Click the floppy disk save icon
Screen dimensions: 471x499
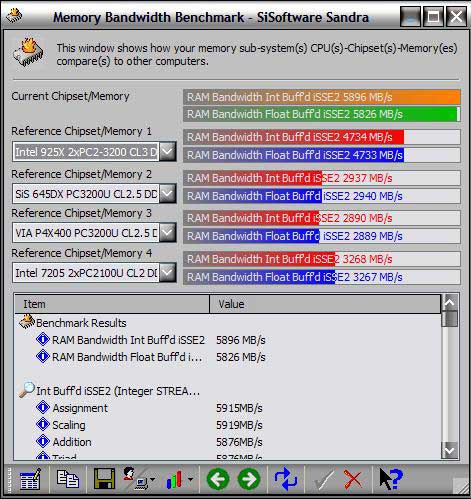point(104,479)
